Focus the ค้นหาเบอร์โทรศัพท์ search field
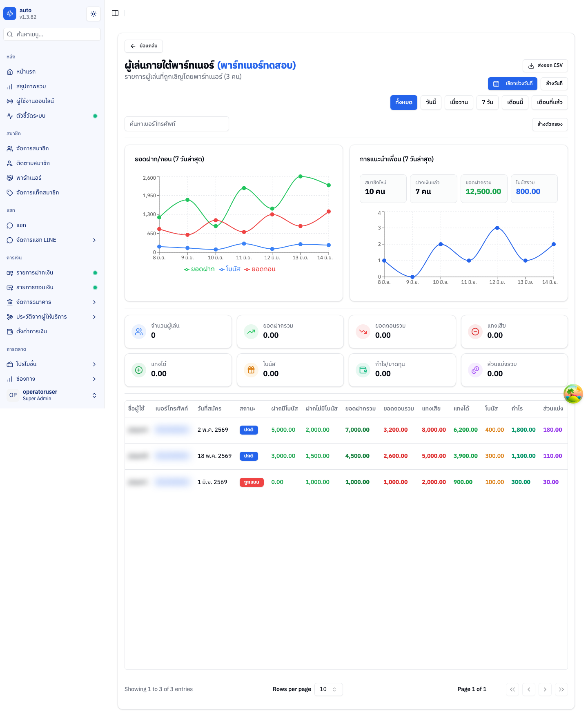The image size is (588, 716). point(177,124)
